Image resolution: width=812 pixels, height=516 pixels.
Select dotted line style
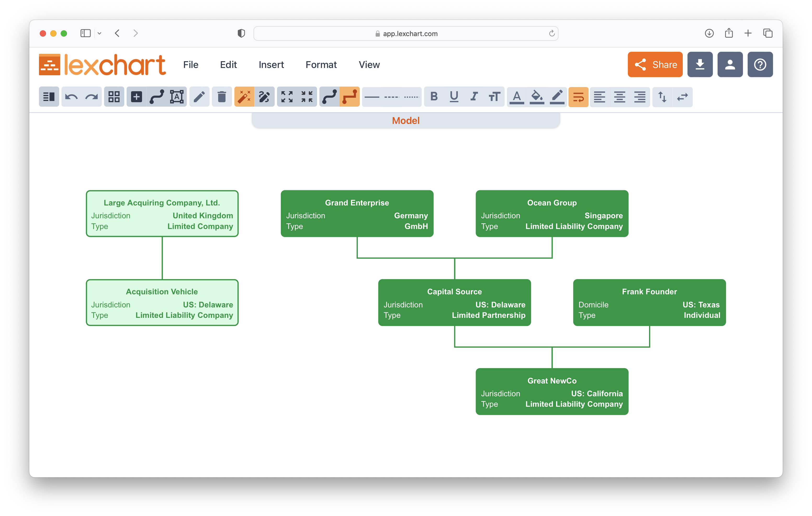(412, 97)
